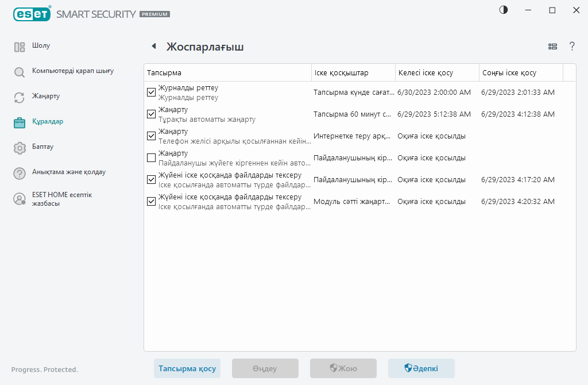588x385 pixels.
Task: Click the list view toggle icon
Action: (552, 47)
